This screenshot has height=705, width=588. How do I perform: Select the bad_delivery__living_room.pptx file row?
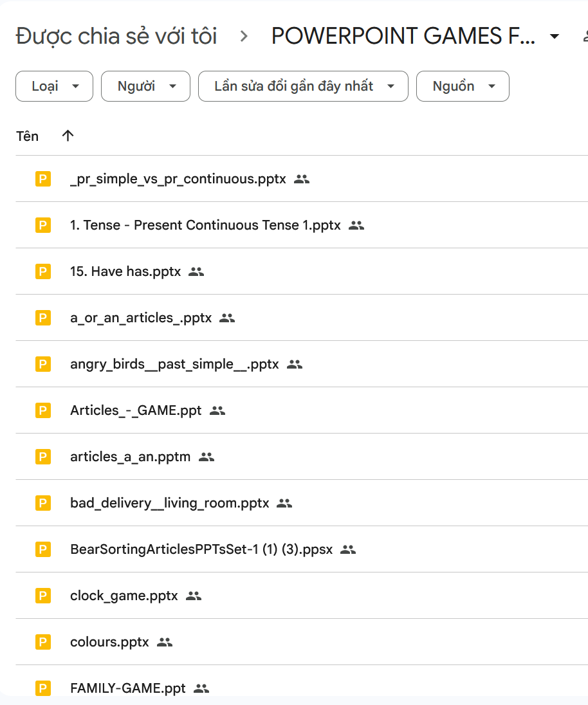(169, 503)
